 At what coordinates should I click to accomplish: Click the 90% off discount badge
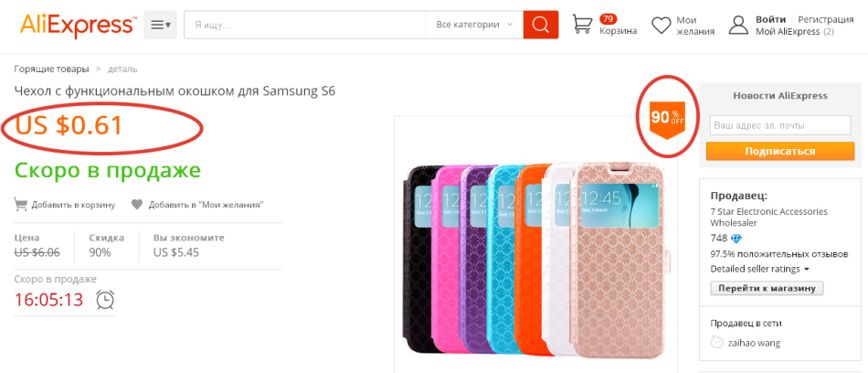click(667, 118)
